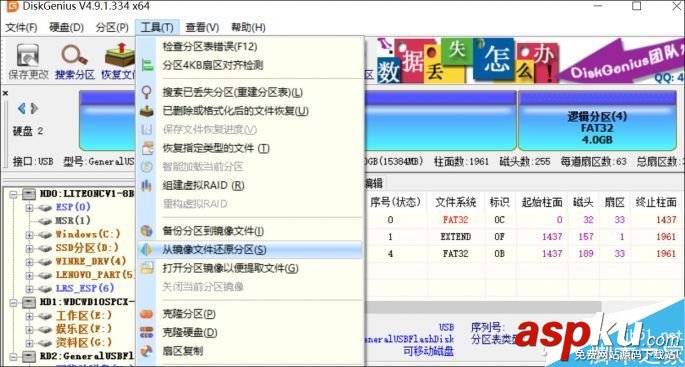Screen dimensions: 685x367
Task: Select the 逻辑分区(4) FAT32 4.0GB partition block
Action: point(597,121)
